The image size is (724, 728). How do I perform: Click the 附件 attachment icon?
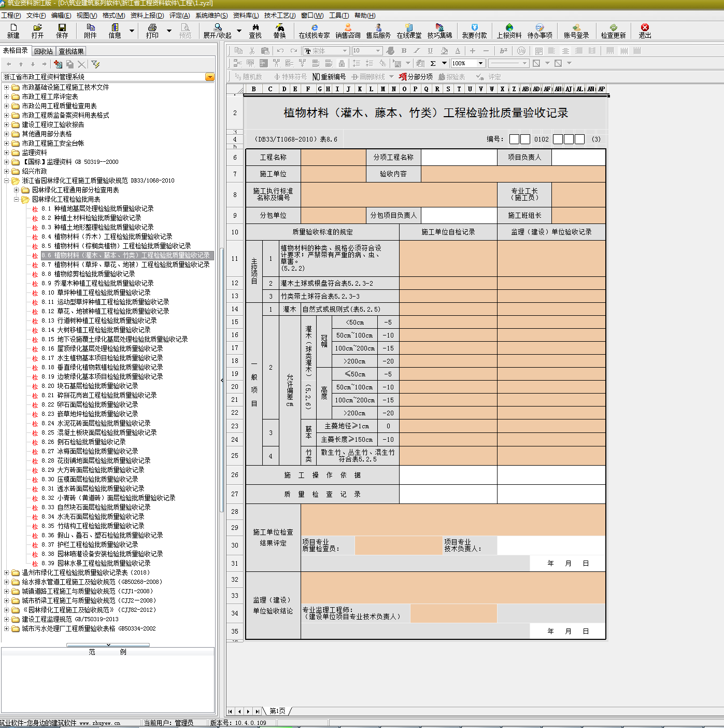(x=90, y=31)
